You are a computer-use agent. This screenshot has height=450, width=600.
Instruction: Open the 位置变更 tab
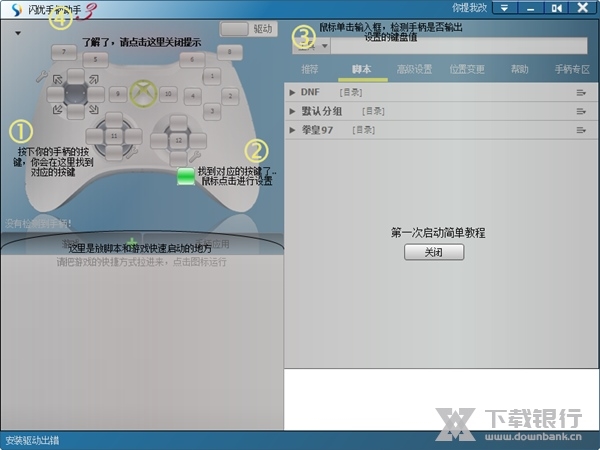tap(467, 69)
